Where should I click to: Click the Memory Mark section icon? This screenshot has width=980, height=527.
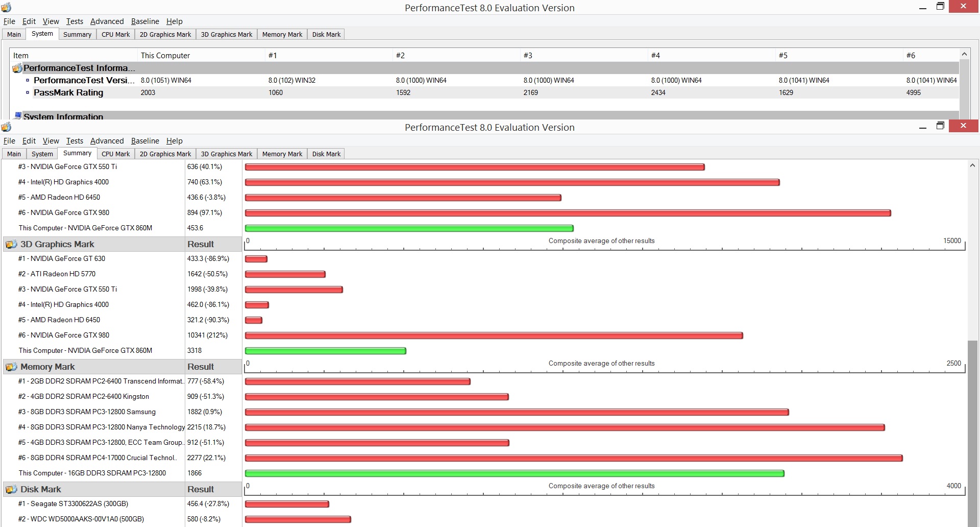click(x=11, y=367)
